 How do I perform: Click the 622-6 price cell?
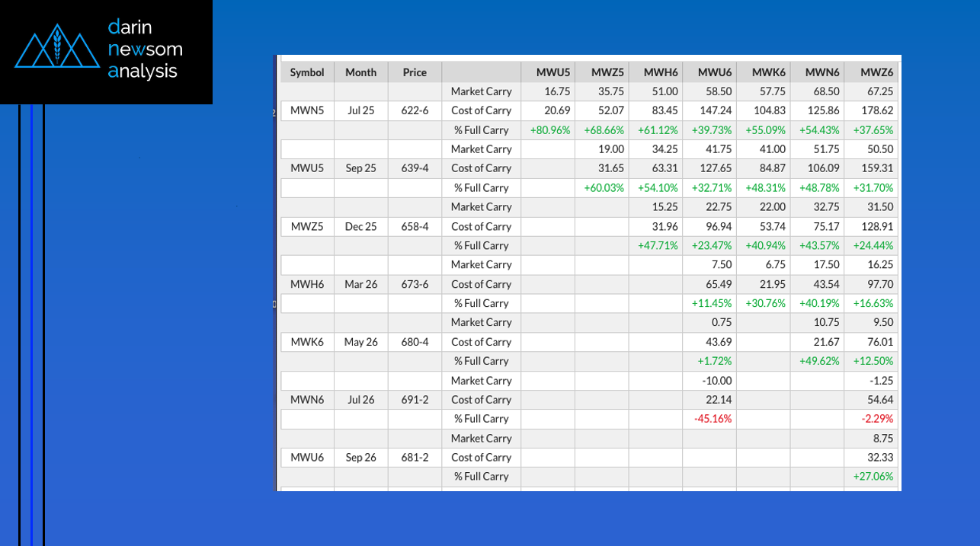coord(415,110)
